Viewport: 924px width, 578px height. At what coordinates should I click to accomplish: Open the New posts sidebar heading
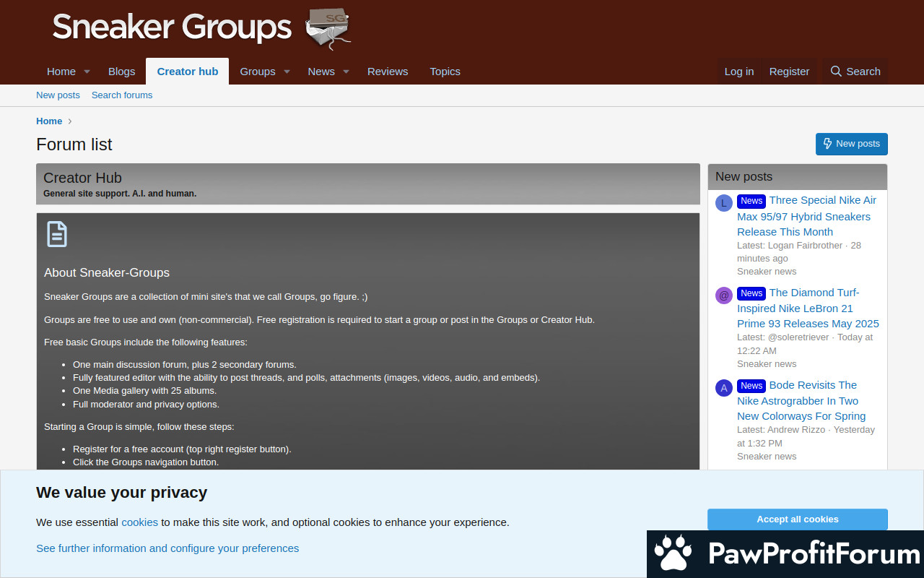744,176
